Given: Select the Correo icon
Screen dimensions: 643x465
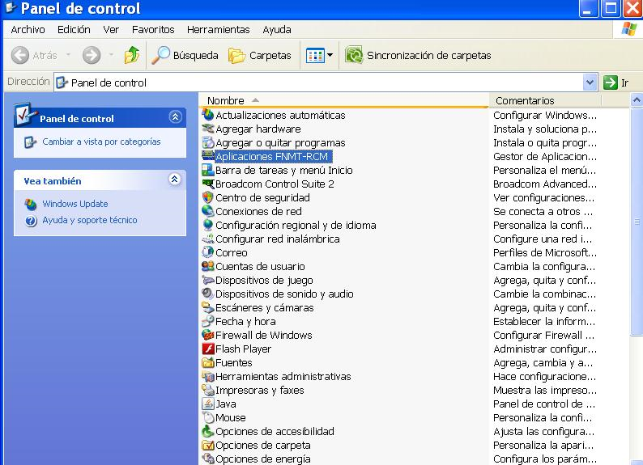Looking at the screenshot, I should (x=208, y=253).
